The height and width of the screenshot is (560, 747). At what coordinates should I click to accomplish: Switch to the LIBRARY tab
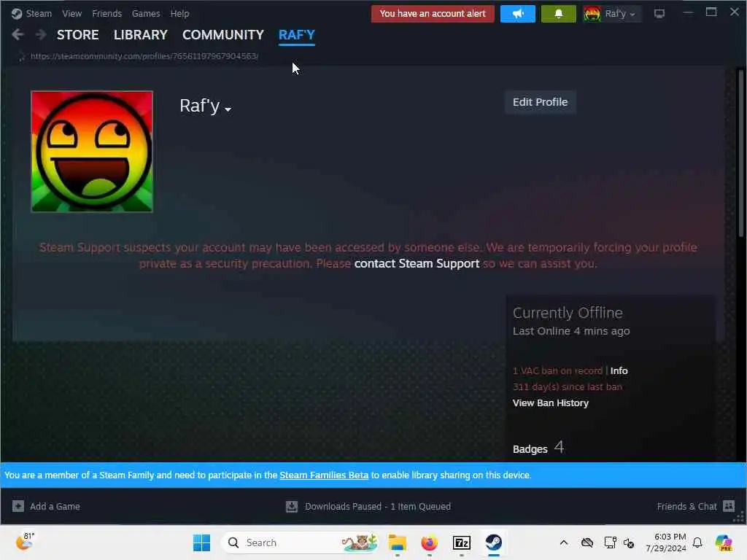tap(141, 35)
